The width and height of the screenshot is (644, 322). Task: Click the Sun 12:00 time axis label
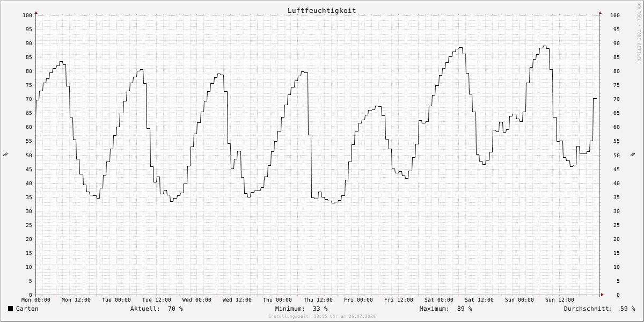tap(560, 300)
